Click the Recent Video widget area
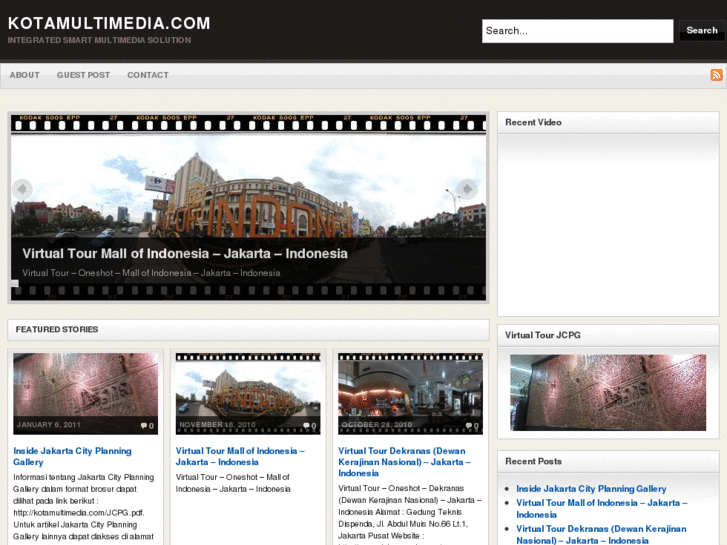The image size is (727, 545). 608,225
